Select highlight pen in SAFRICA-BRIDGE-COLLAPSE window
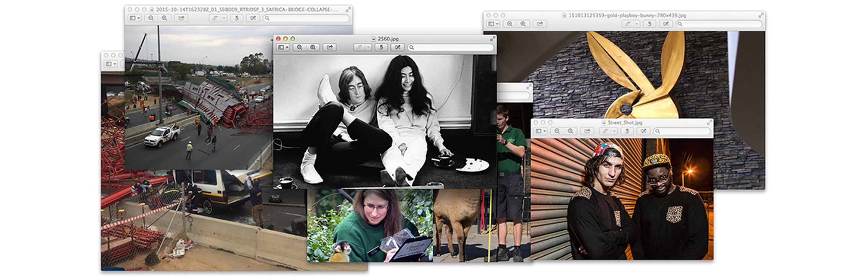 214,18
